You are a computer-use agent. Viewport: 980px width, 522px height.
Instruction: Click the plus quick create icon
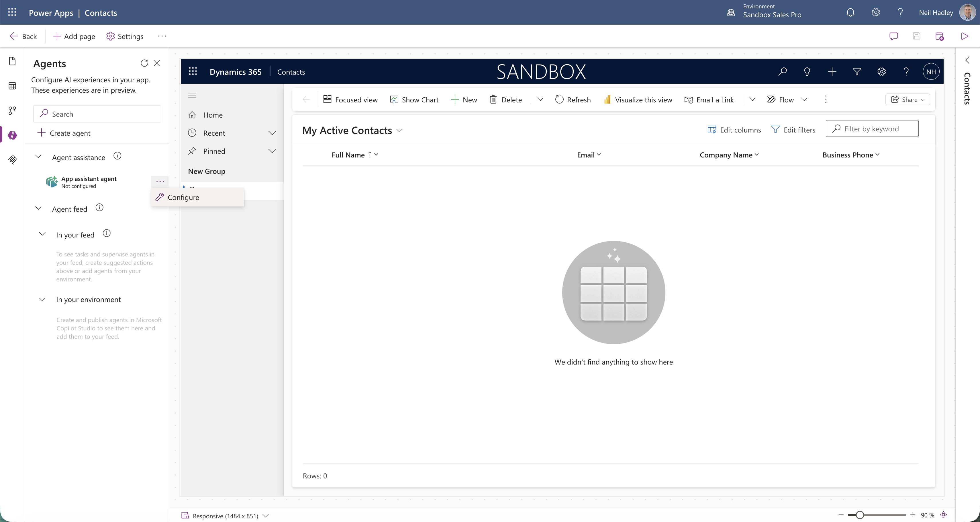coord(832,72)
